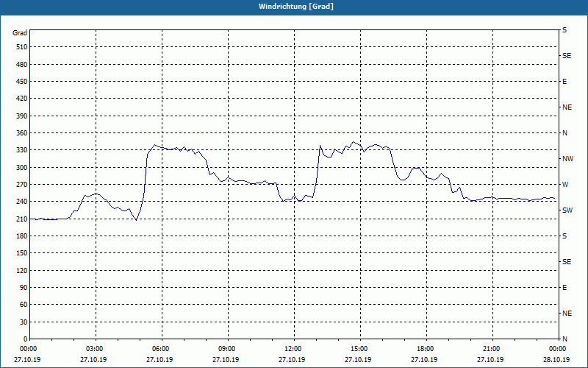Click the 60 degree axis label

click(x=23, y=305)
